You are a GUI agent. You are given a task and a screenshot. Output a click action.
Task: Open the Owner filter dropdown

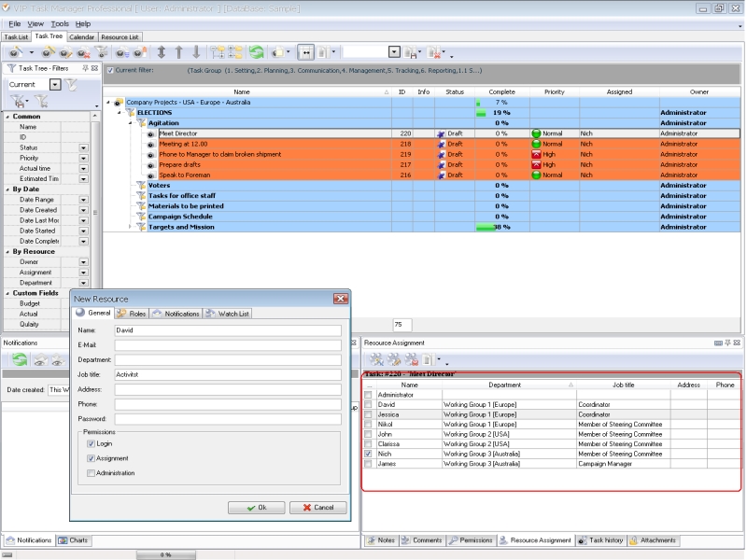click(x=83, y=262)
